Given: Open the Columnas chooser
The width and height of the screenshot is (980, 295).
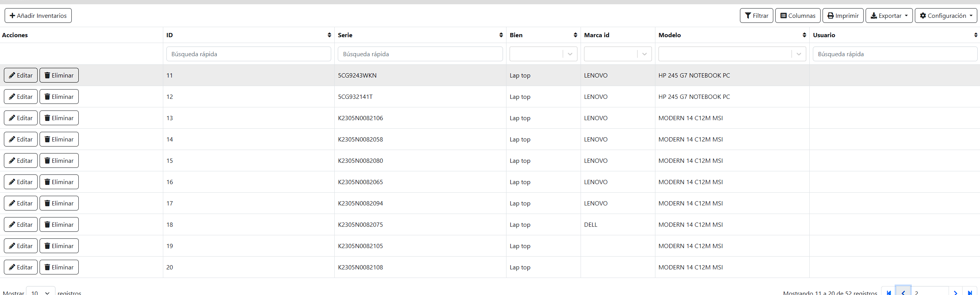Looking at the screenshot, I should [x=798, y=16].
